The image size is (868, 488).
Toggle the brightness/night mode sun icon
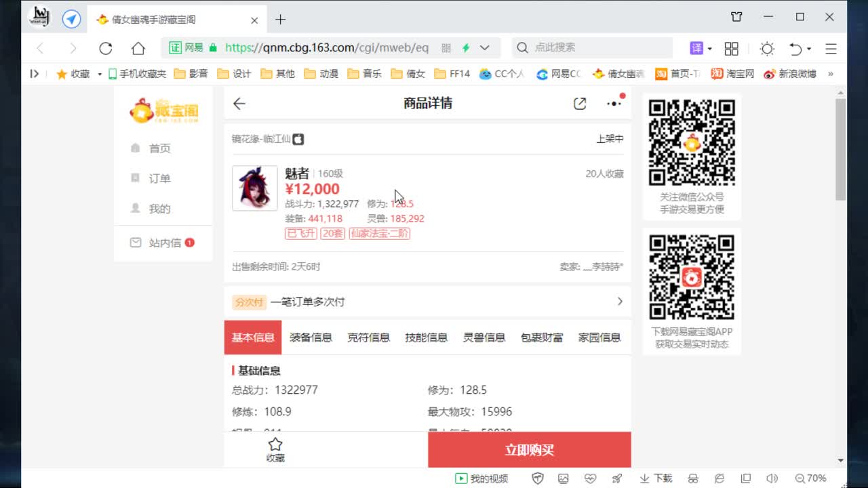click(x=767, y=48)
